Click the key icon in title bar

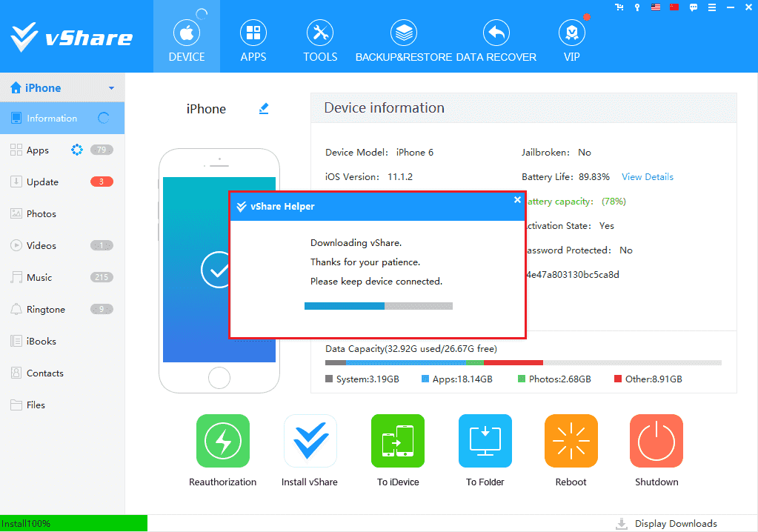[x=637, y=7]
